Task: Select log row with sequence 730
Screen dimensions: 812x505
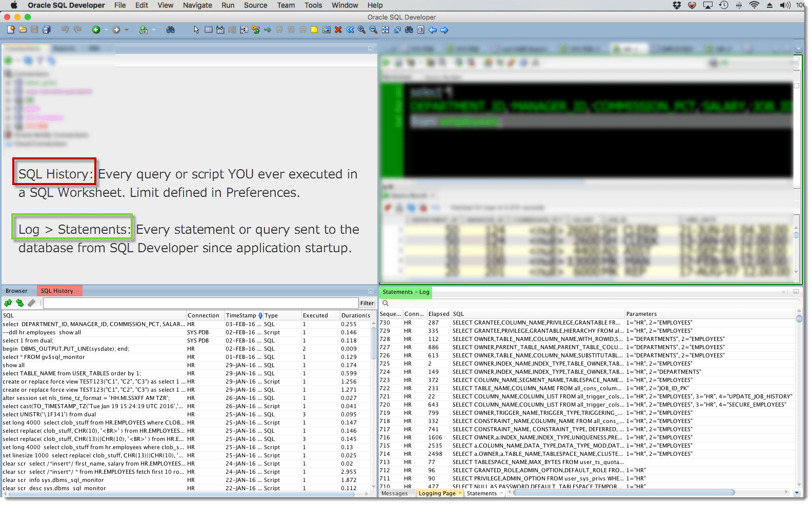Action: (587, 322)
